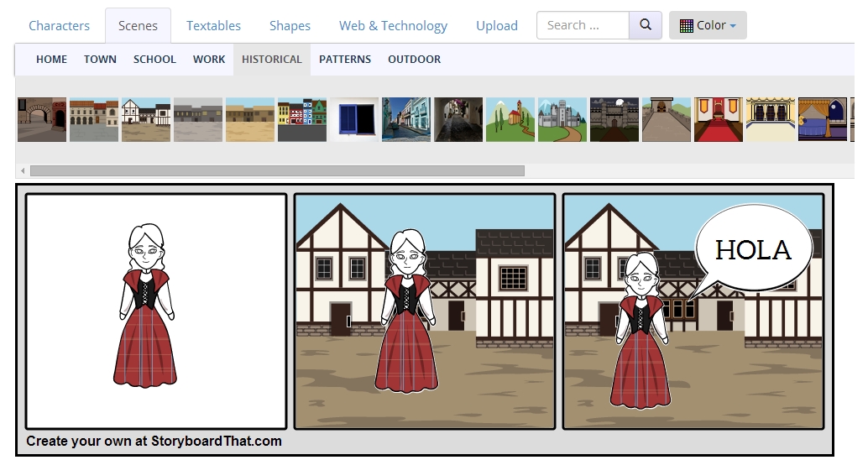Open the Characters tab
This screenshot has height=460, width=868.
pos(59,25)
